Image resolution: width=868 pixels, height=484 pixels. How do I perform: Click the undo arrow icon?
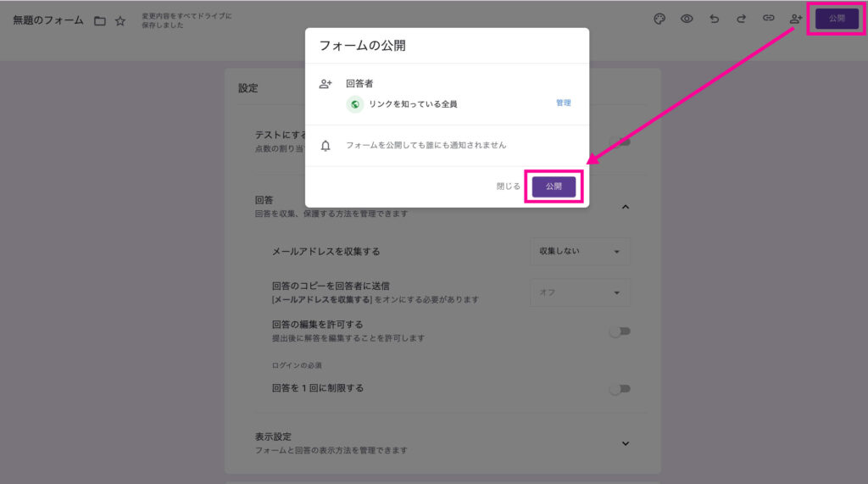[714, 19]
